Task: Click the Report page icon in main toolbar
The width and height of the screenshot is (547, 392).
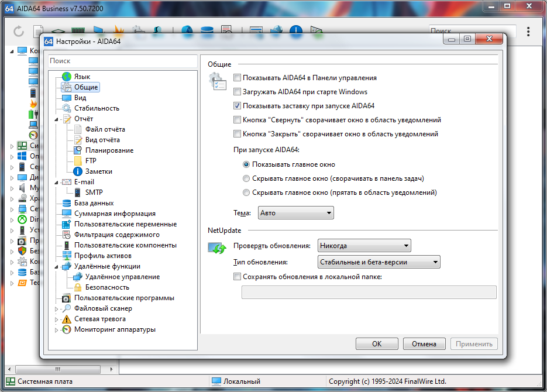Action: (38, 32)
